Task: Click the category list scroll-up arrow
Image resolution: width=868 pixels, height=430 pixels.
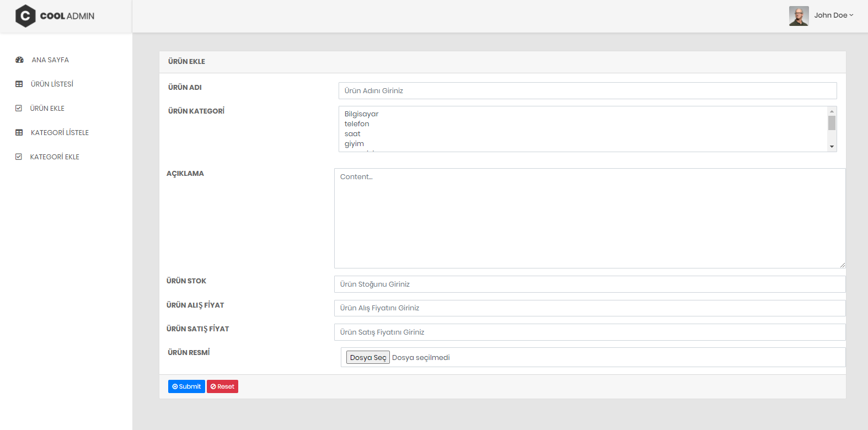Action: pos(832,111)
